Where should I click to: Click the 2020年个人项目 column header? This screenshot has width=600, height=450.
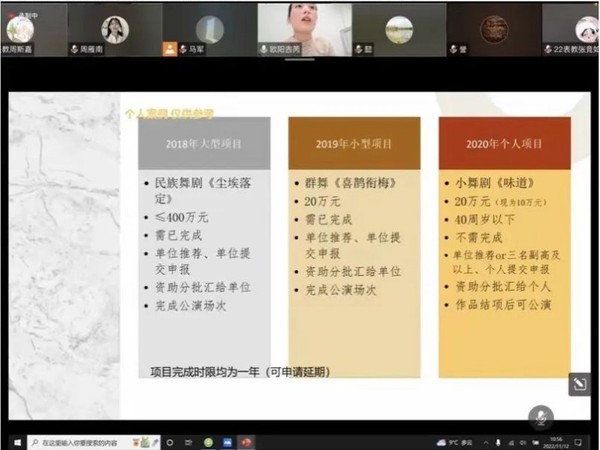click(504, 144)
